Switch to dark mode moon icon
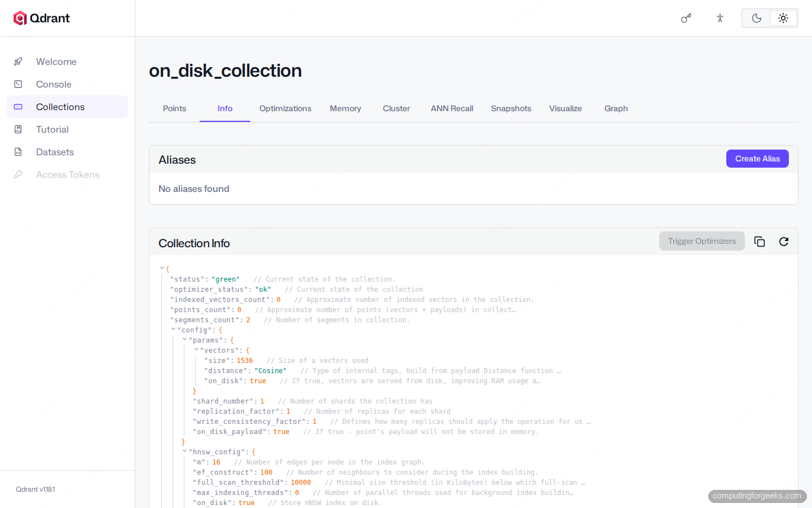Image resolution: width=812 pixels, height=508 pixels. 757,18
